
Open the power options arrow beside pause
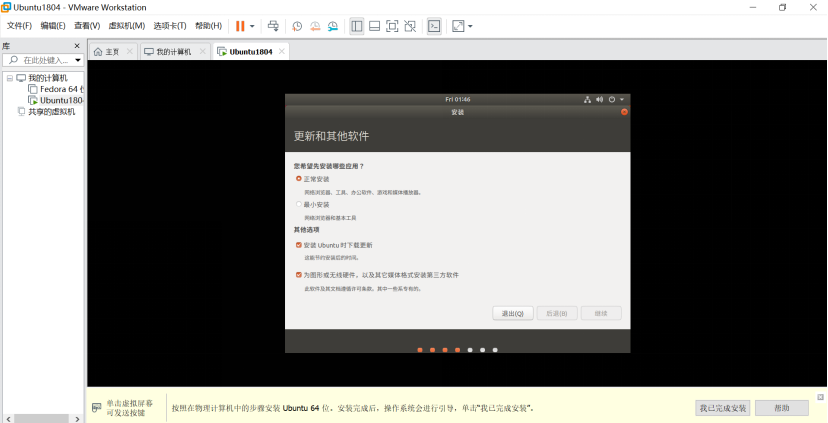click(x=252, y=26)
